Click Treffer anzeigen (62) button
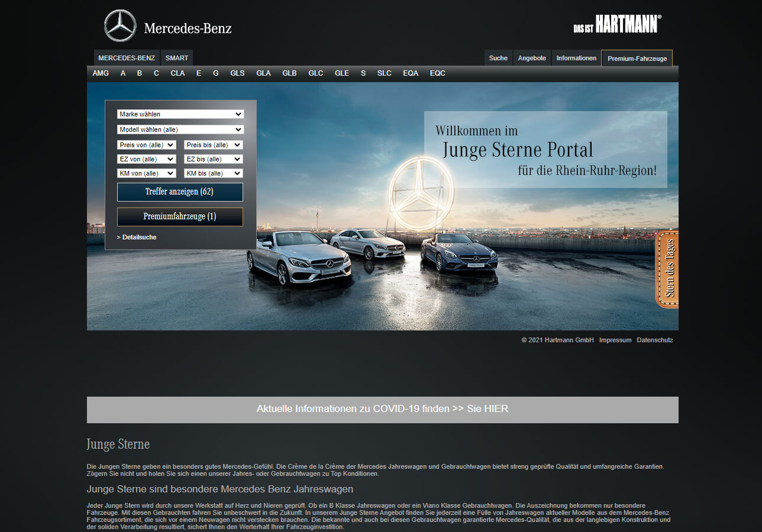 pyautogui.click(x=180, y=192)
